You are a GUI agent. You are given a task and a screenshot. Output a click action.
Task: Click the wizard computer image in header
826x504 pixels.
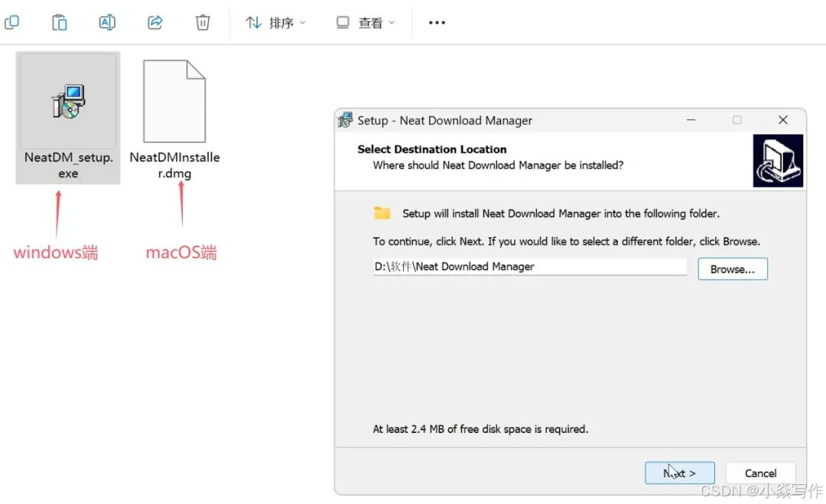point(778,161)
